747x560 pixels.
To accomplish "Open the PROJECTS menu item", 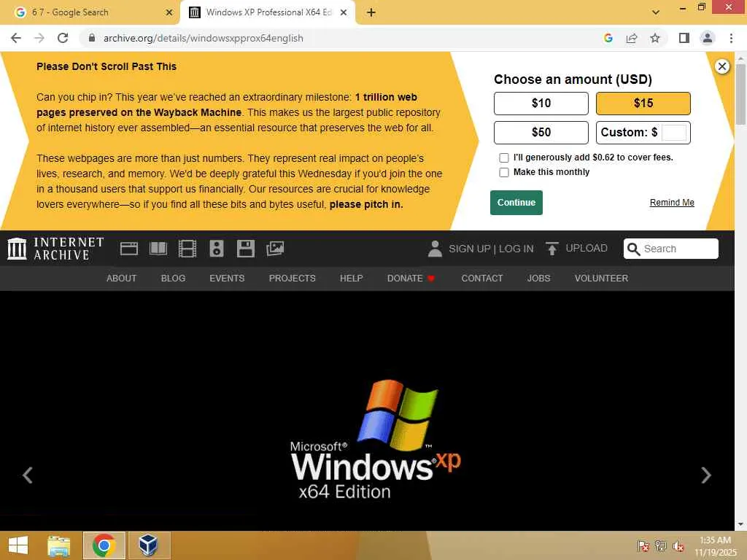I will coord(292,278).
